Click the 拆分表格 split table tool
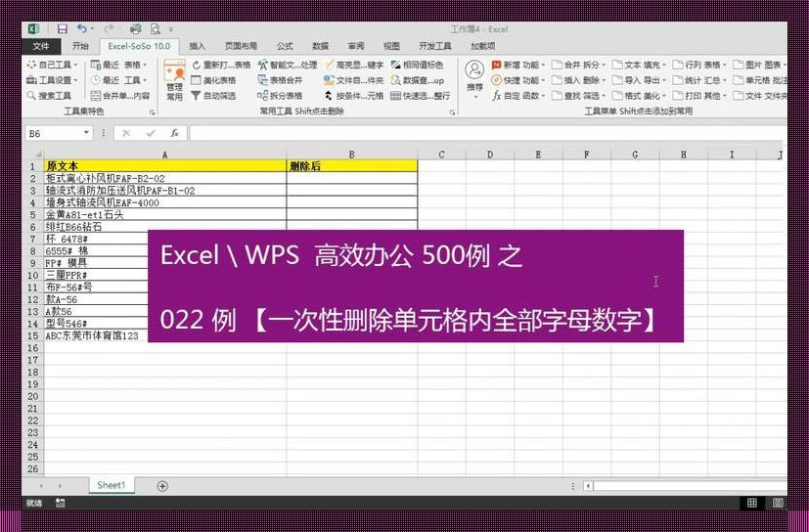The height and width of the screenshot is (532, 809). [280, 96]
